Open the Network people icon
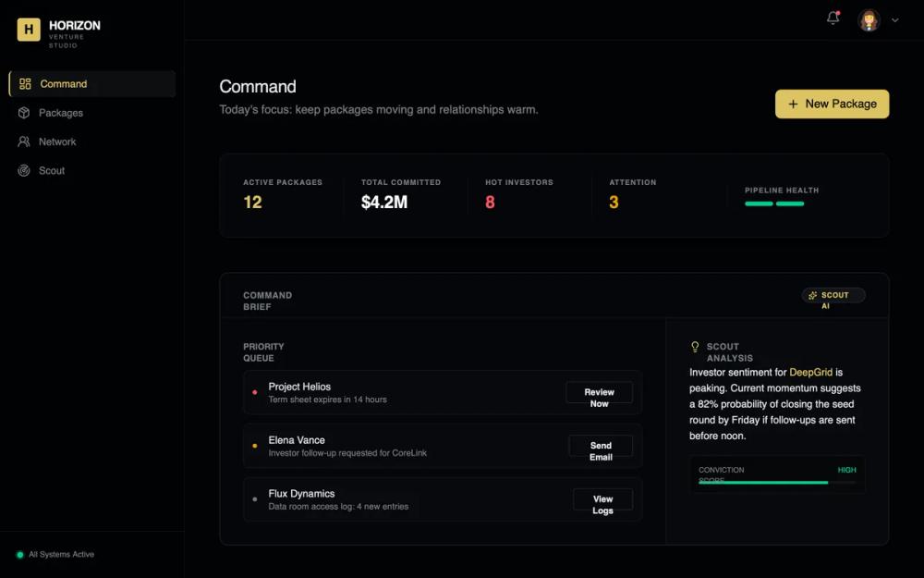924x578 pixels. 22,141
